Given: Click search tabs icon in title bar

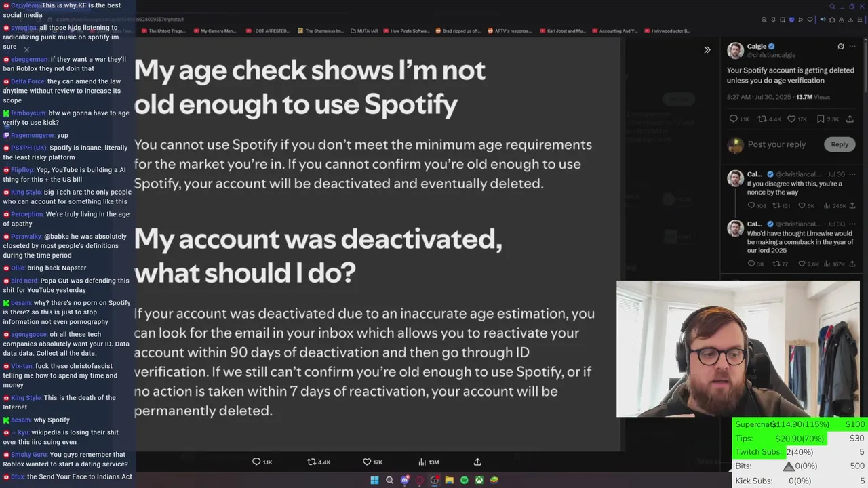Looking at the screenshot, I should pyautogui.click(x=832, y=7).
